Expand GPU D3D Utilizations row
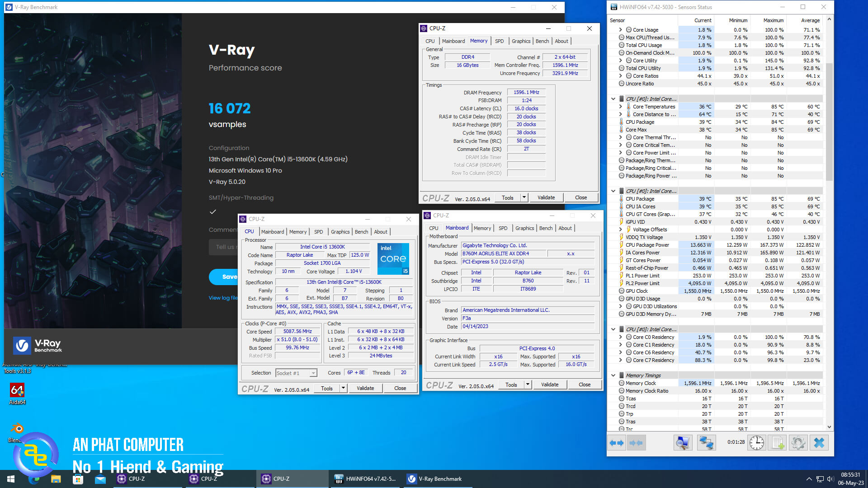This screenshot has height=488, width=868. pos(621,306)
